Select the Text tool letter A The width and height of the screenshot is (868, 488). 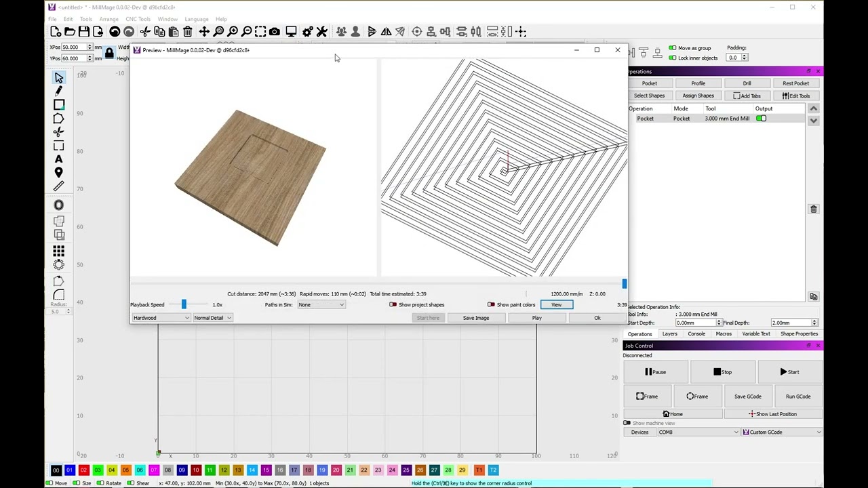[59, 159]
